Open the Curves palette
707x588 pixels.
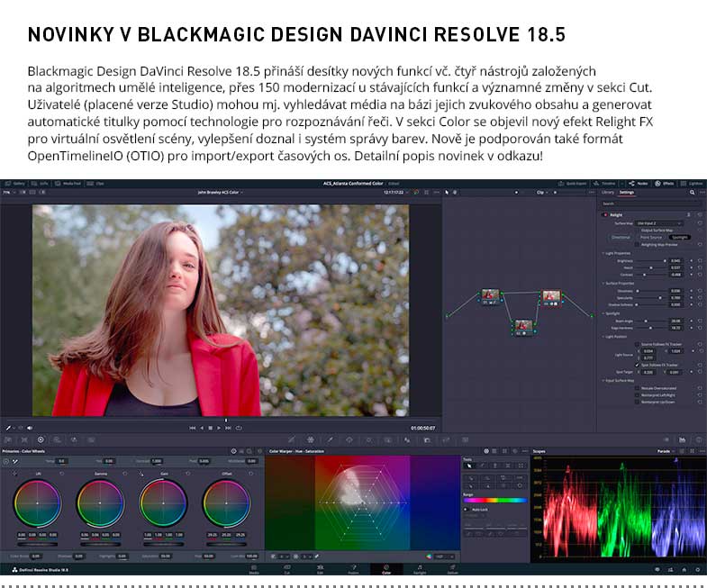coord(292,439)
